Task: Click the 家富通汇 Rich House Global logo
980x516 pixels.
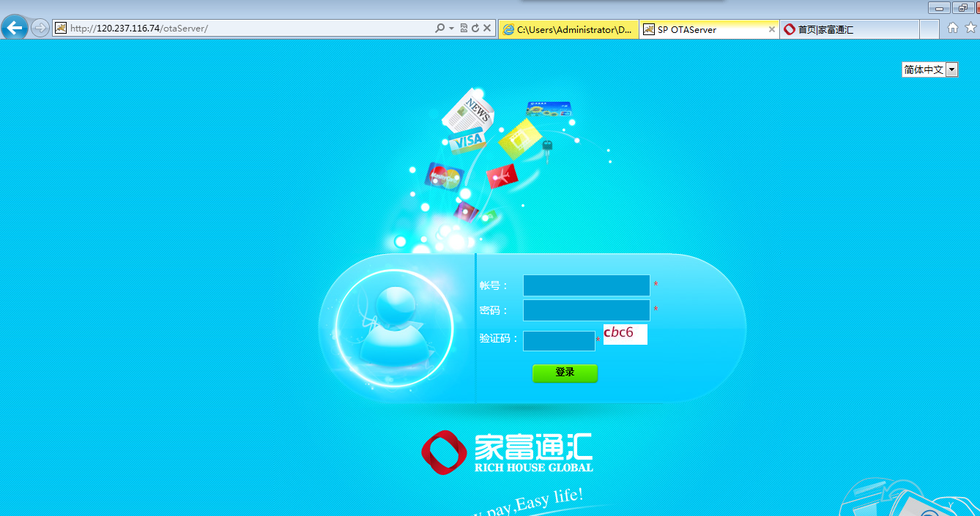Action: pyautogui.click(x=507, y=452)
